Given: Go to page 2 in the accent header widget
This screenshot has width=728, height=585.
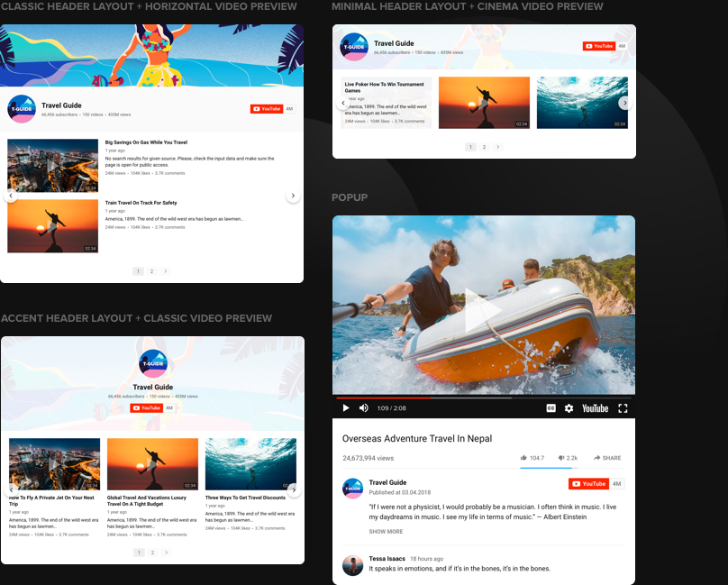Looking at the screenshot, I should pyautogui.click(x=152, y=553).
